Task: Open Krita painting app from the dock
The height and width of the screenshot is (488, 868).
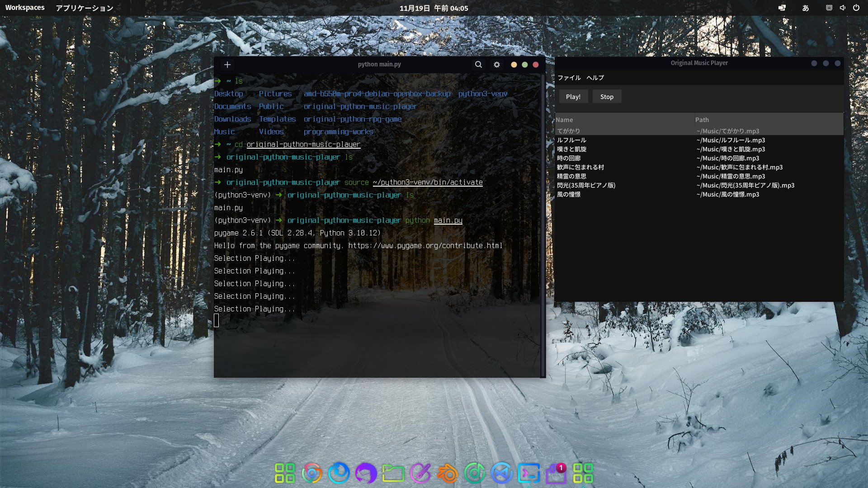Action: (x=420, y=474)
